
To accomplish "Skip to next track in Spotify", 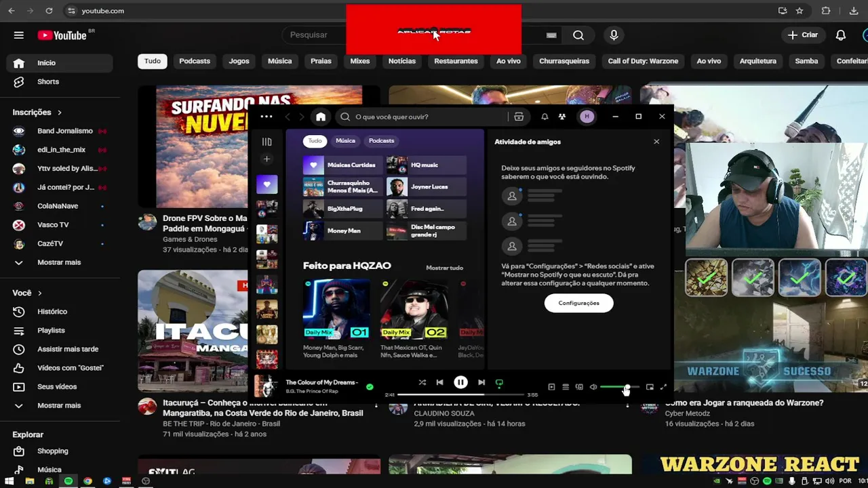I will (481, 382).
